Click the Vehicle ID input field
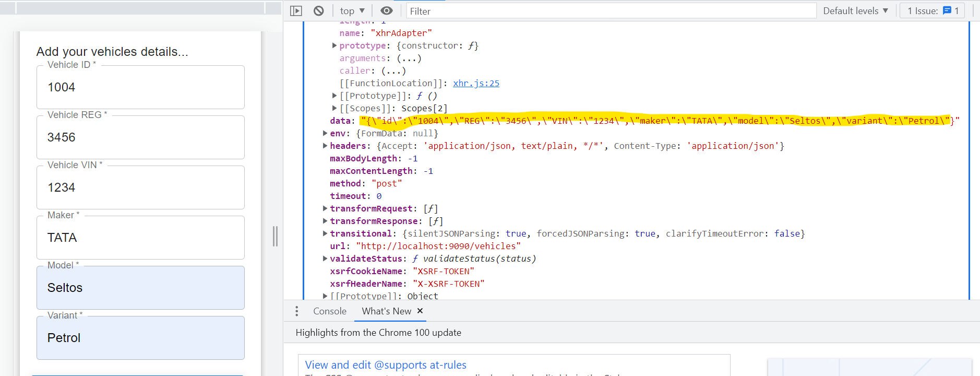Viewport: 980px width, 376px height. [x=140, y=87]
